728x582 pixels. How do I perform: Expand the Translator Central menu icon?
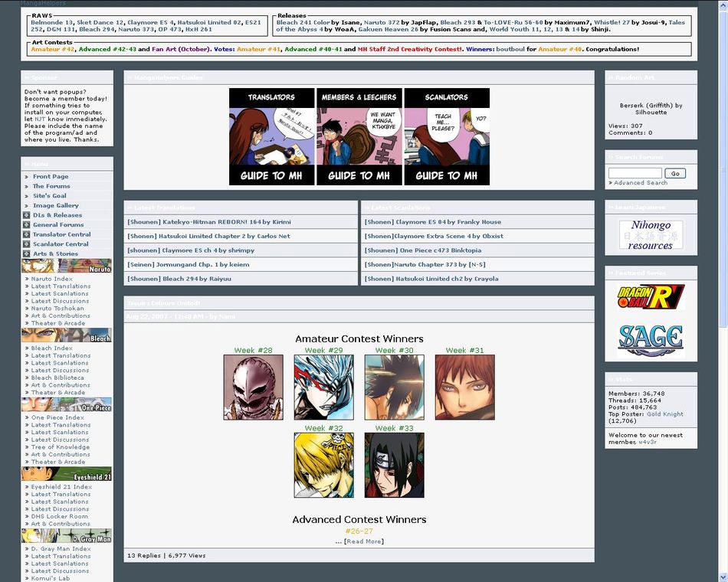click(x=27, y=234)
